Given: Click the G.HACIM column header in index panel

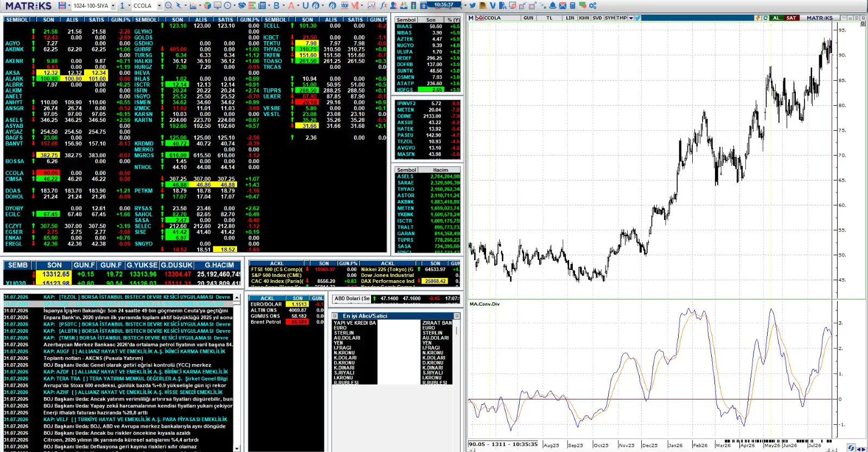Looking at the screenshot, I should coord(219,266).
